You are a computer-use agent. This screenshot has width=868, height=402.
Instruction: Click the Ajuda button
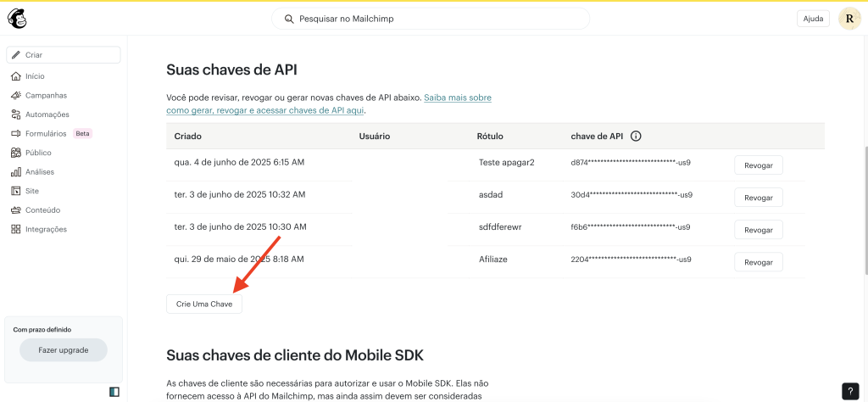(x=813, y=19)
